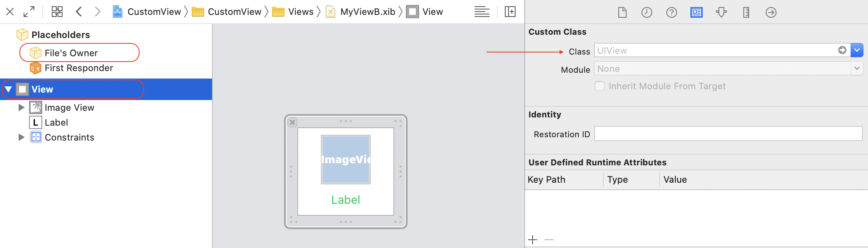Click the Constraints row icon

[x=36, y=137]
